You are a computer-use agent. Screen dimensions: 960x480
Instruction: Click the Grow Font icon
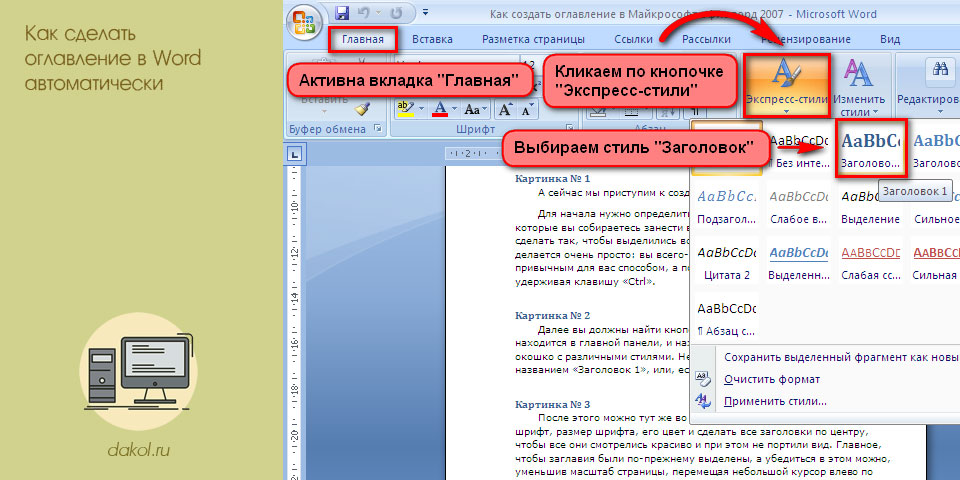pyautogui.click(x=505, y=110)
